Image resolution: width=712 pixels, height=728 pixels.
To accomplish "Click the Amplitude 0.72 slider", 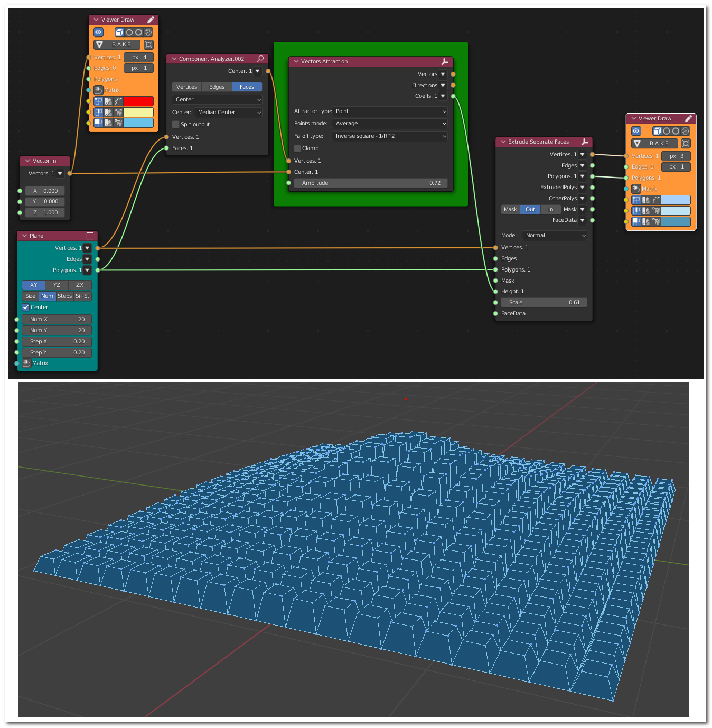I will coord(371,183).
